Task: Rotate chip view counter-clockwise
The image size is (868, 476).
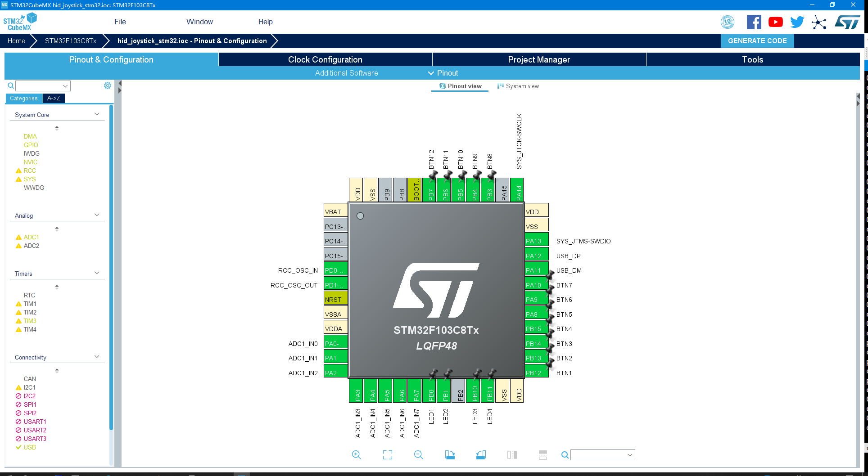Action: coord(481,455)
